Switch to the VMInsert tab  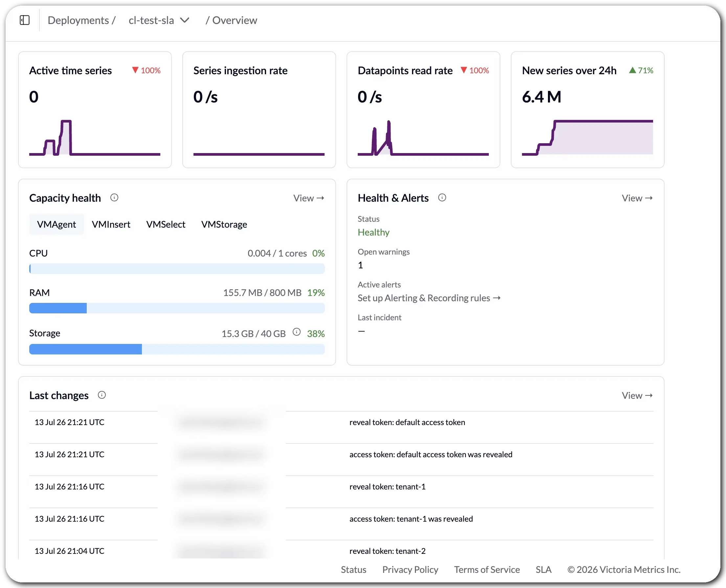tap(111, 224)
